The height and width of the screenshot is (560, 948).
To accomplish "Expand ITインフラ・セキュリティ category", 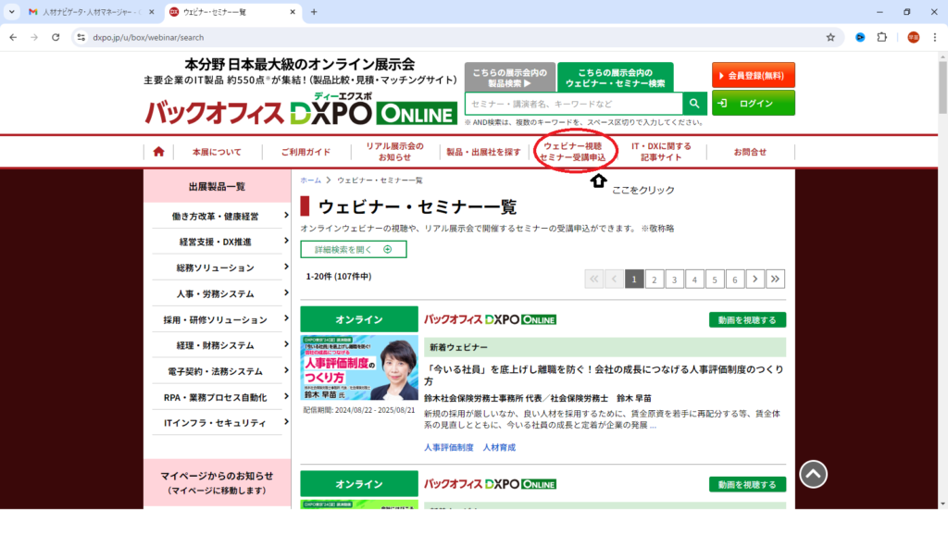I will (x=218, y=423).
